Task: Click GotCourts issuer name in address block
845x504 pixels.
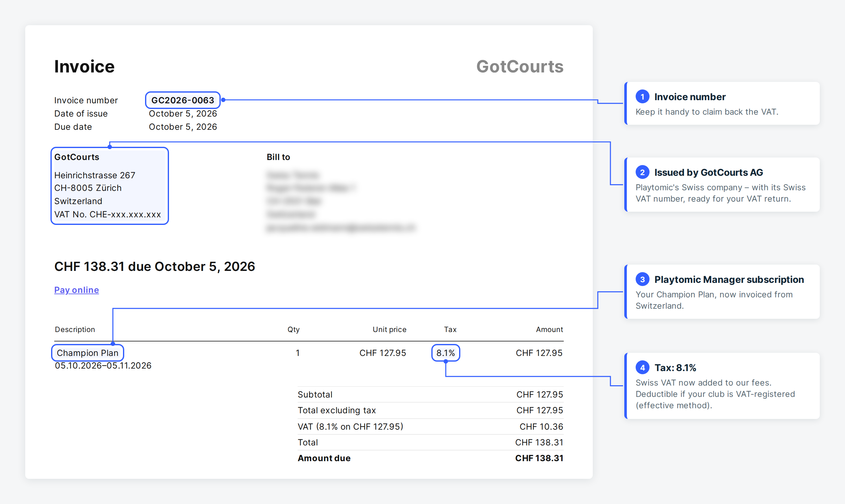Action: pos(77,157)
